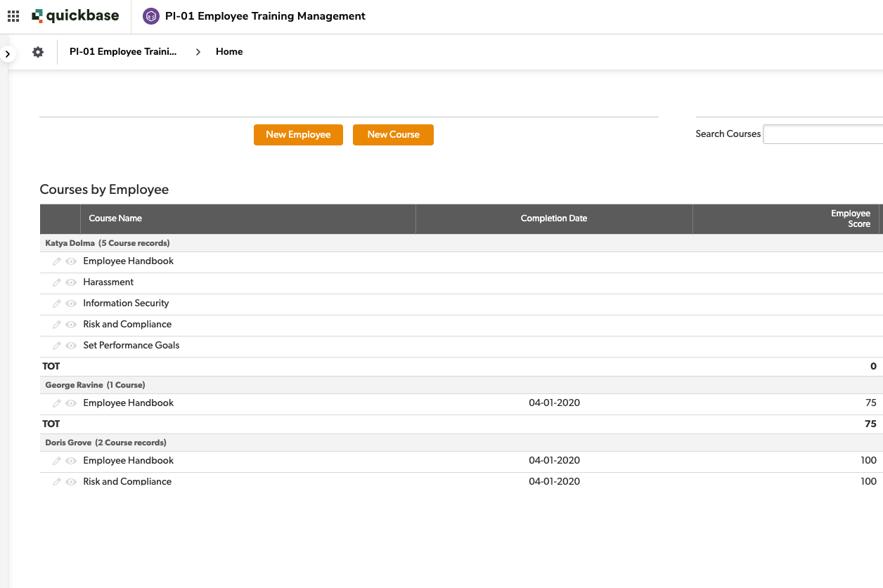Screen dimensions: 883x588
Task: Open sort options on Course Name header
Action: [x=115, y=218]
